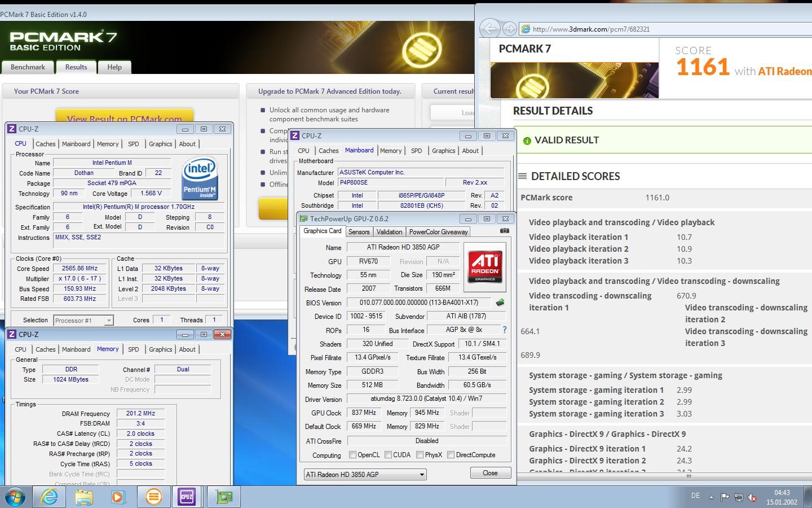Switch to PCMark 7 taskbar icon
Viewport: 812px width, 508px height.
click(153, 497)
